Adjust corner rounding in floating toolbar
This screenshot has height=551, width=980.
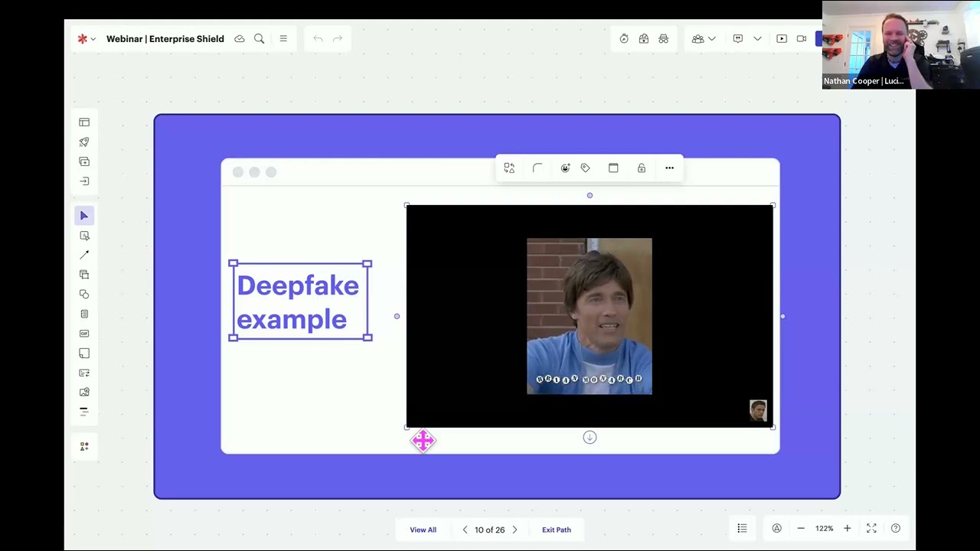tap(537, 168)
